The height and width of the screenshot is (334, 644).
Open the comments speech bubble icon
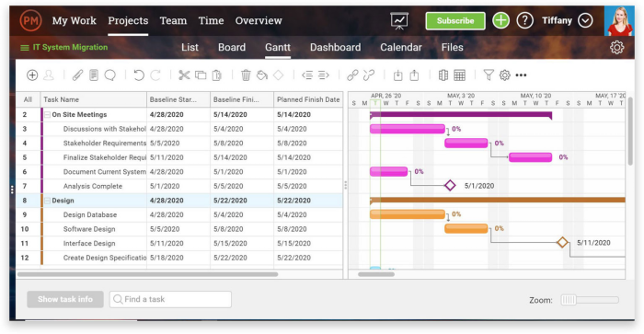click(x=110, y=75)
